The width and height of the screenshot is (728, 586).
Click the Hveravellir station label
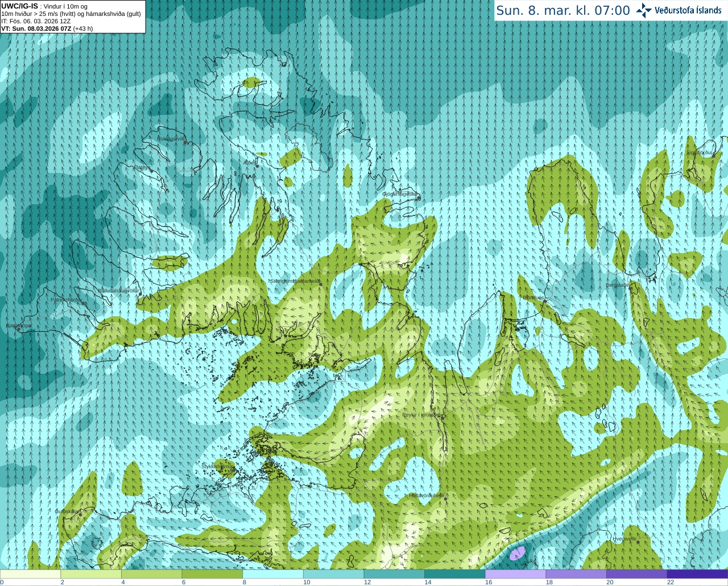pos(624,538)
